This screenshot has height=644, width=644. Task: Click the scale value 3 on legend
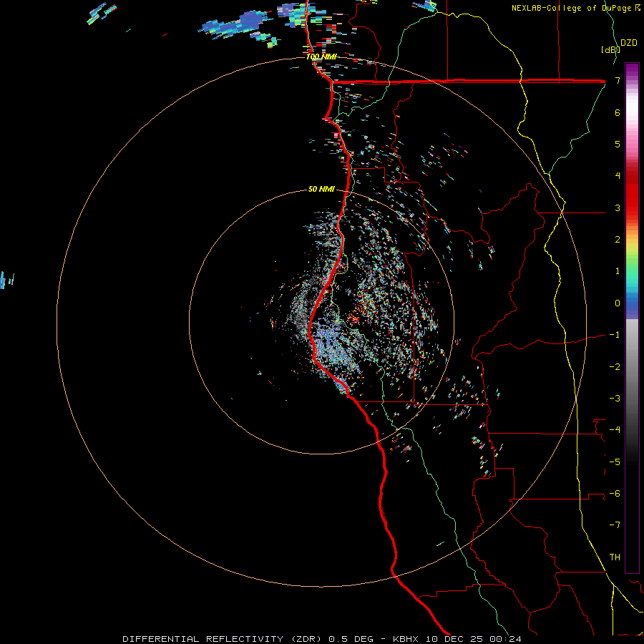pos(618,208)
